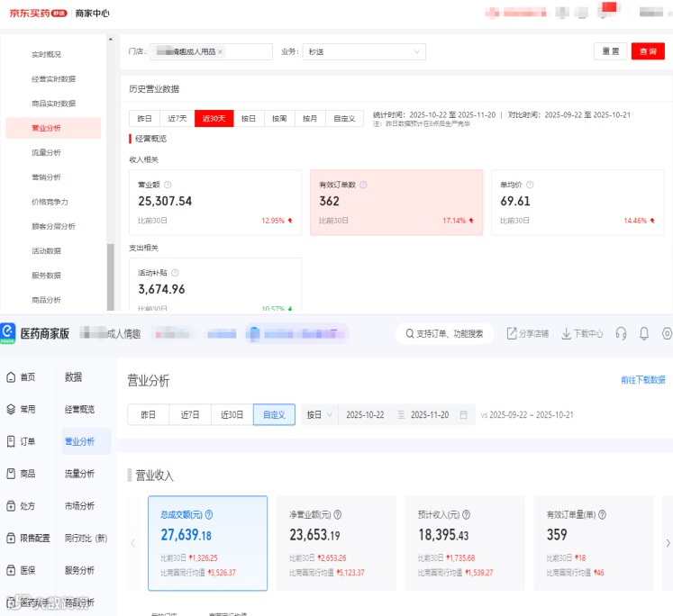Viewport: 673px width, 616px height.
Task: Click help icon next to 有效订单数
Action: (363, 185)
